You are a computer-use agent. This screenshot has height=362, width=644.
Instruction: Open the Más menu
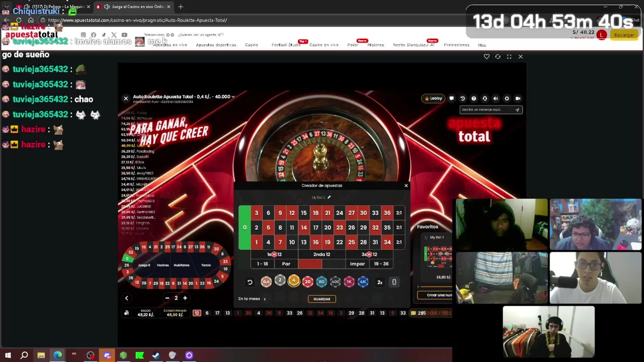click(x=482, y=45)
